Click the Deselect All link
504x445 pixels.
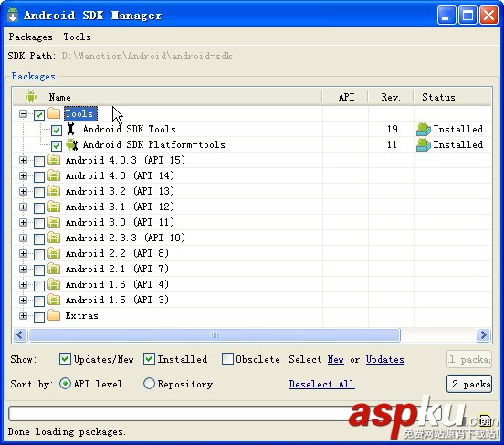(x=321, y=384)
